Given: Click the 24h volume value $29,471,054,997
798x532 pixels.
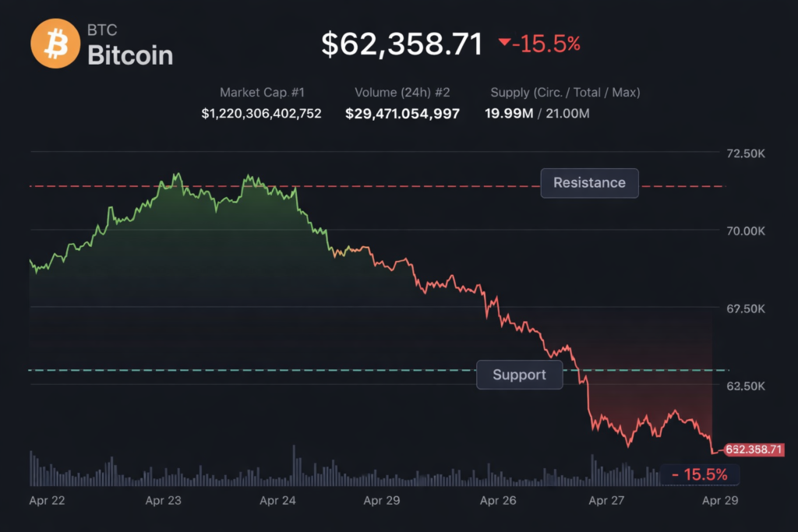Looking at the screenshot, I should tap(402, 114).
